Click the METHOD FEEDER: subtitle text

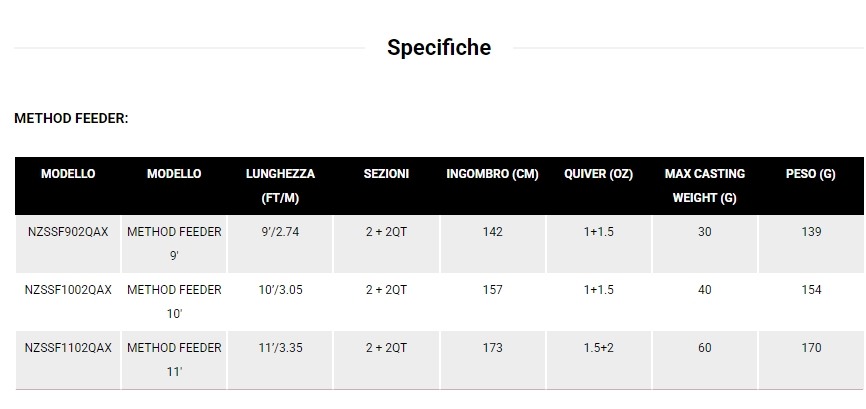(x=71, y=118)
